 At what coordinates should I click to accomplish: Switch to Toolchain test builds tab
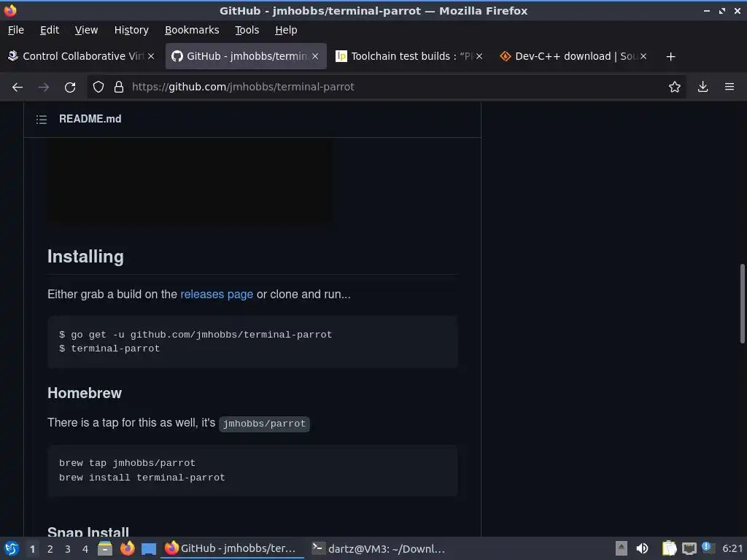pyautogui.click(x=410, y=56)
